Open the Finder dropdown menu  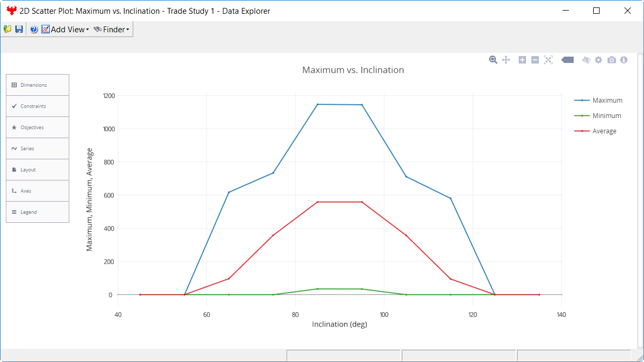[111, 29]
